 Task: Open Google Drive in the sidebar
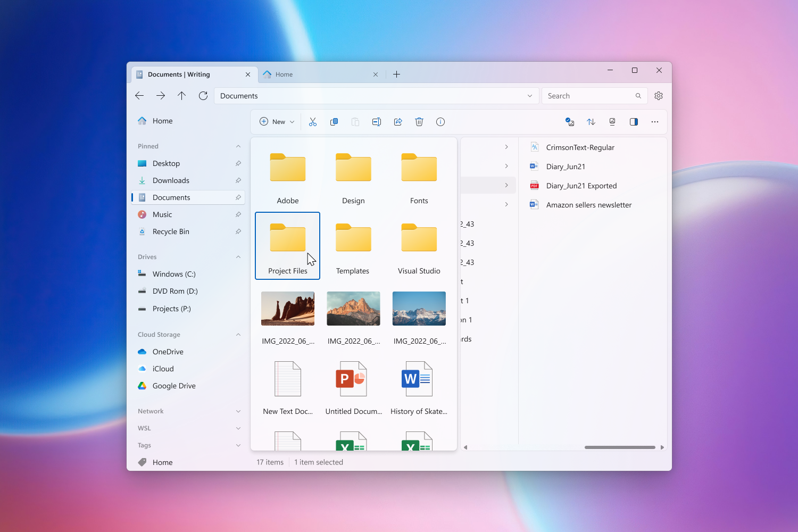click(173, 386)
